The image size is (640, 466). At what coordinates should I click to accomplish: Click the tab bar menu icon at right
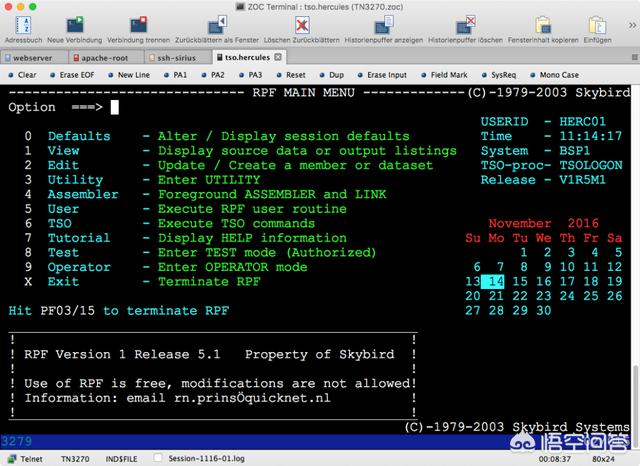[635, 58]
